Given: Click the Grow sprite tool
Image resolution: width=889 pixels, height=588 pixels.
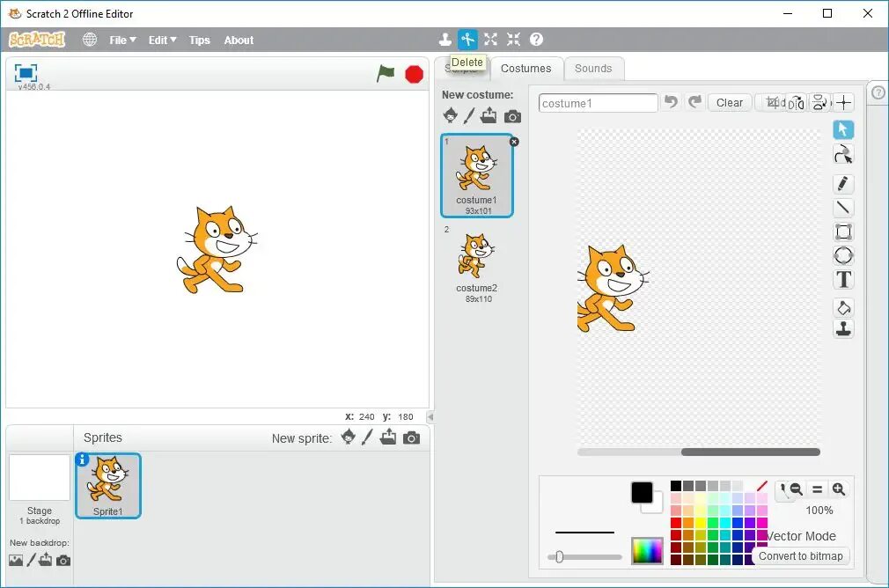Looking at the screenshot, I should pos(490,39).
